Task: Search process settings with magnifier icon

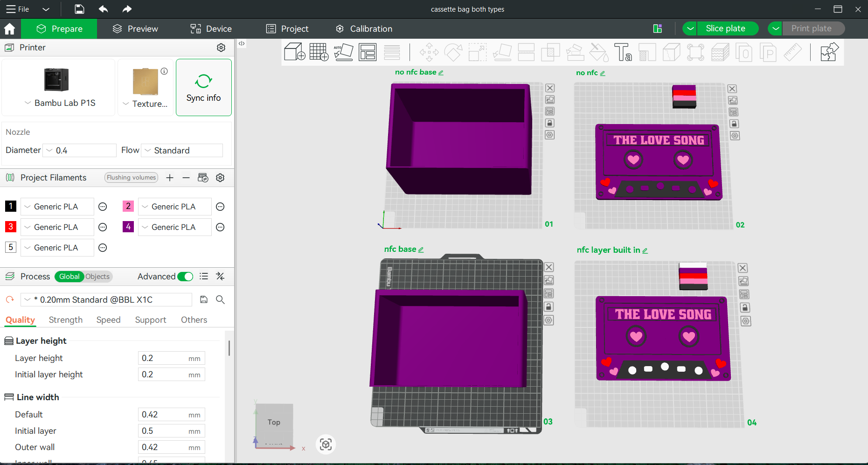Action: (221, 299)
